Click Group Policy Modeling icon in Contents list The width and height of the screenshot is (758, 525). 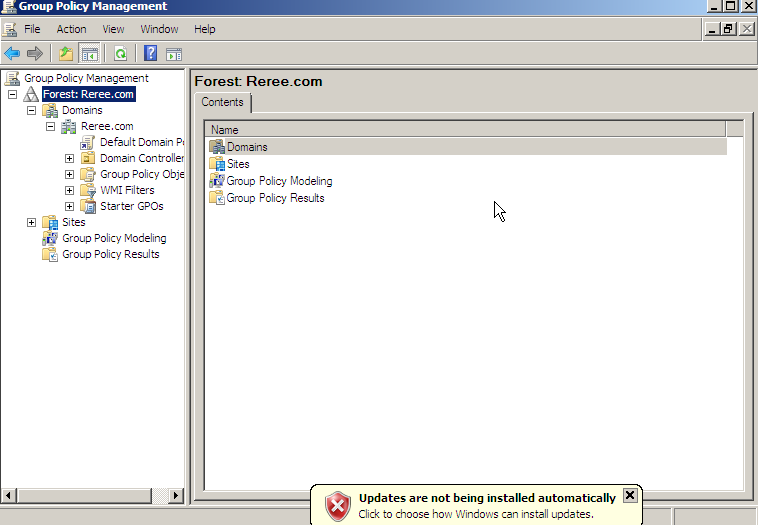coord(217,181)
